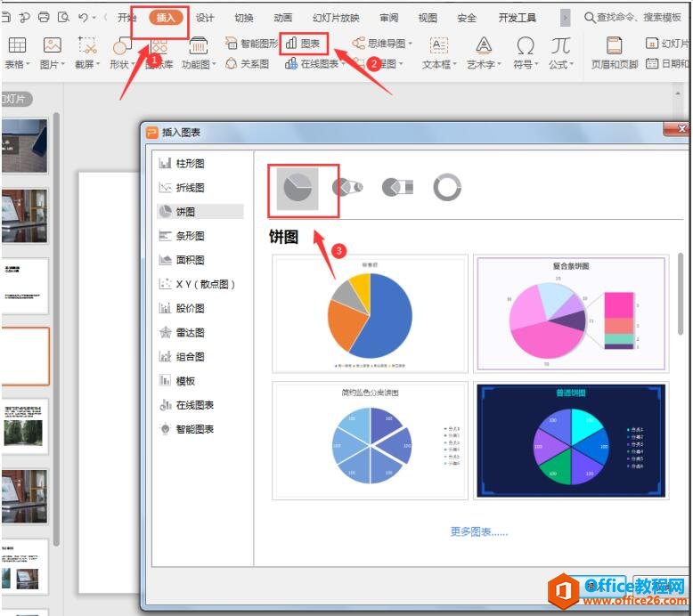Click the command search box (查找命令)

point(633,18)
